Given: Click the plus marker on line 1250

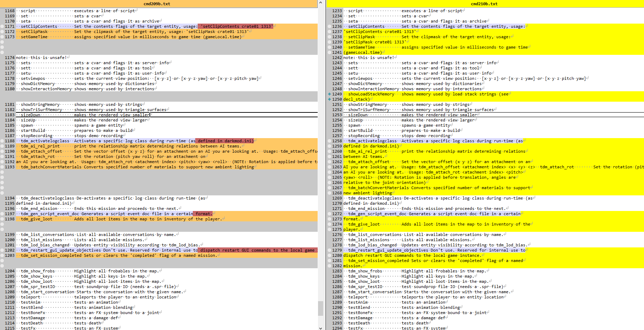Looking at the screenshot, I should [x=329, y=99].
